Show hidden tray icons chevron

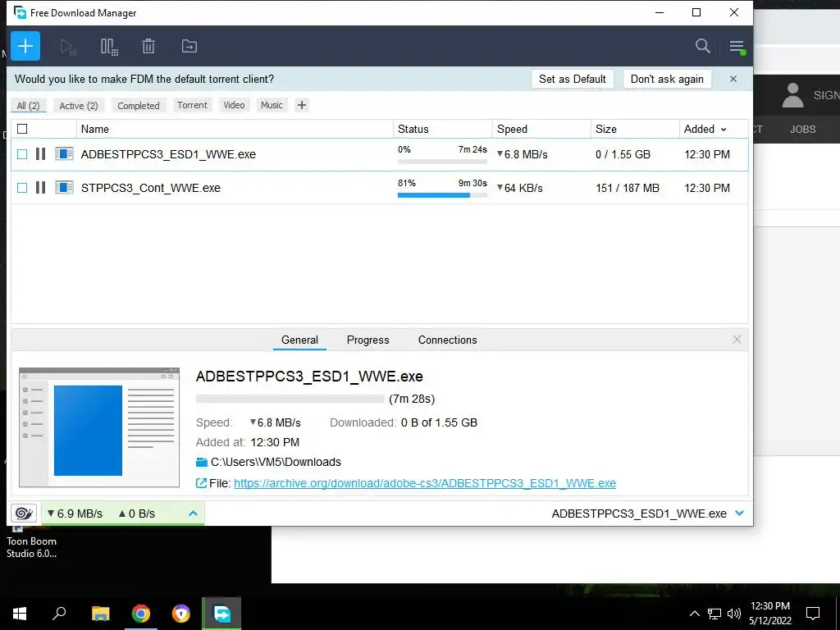point(694,614)
